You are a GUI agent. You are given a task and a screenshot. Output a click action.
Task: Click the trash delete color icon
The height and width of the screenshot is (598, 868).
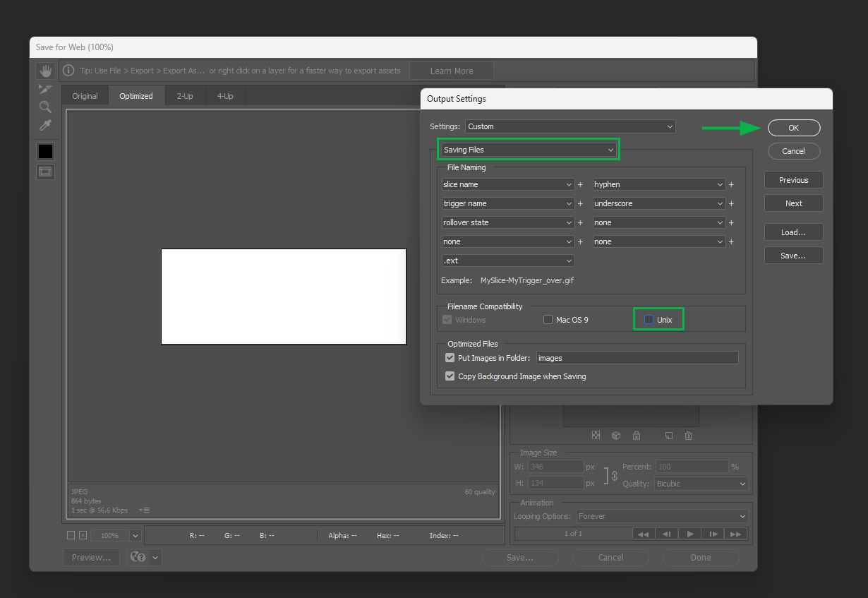689,436
